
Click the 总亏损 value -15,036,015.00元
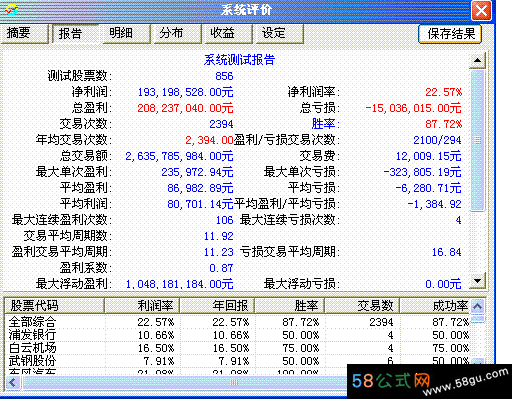tap(413, 108)
